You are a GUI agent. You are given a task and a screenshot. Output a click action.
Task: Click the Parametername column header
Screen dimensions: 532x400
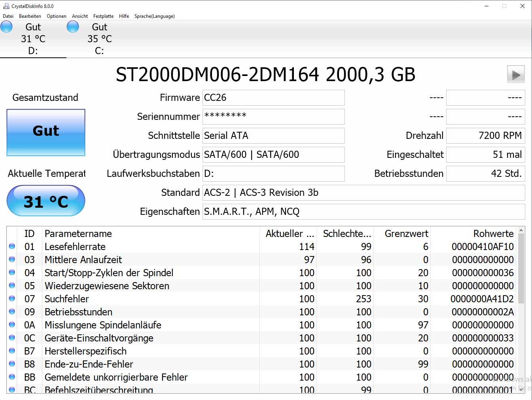coord(151,233)
